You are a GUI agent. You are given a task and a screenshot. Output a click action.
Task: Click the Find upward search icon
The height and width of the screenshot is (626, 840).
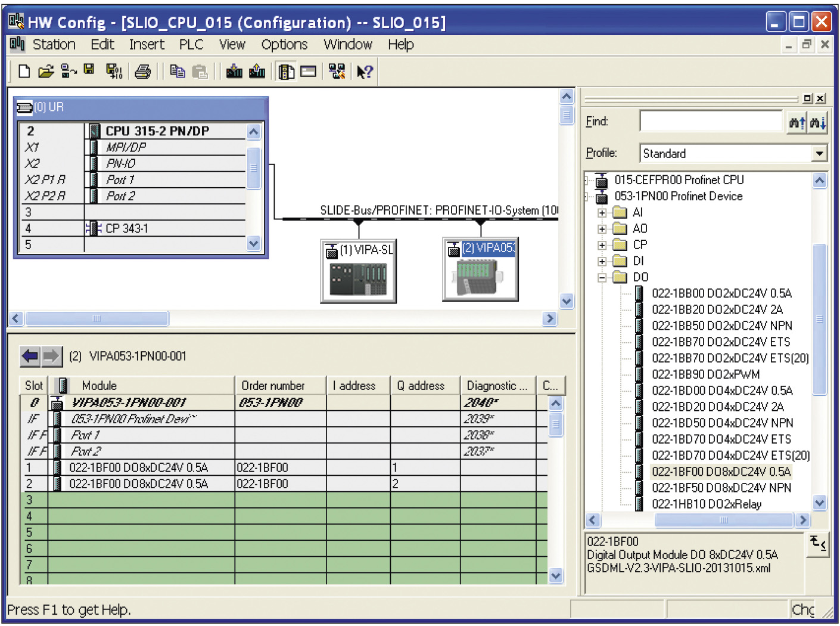797,123
